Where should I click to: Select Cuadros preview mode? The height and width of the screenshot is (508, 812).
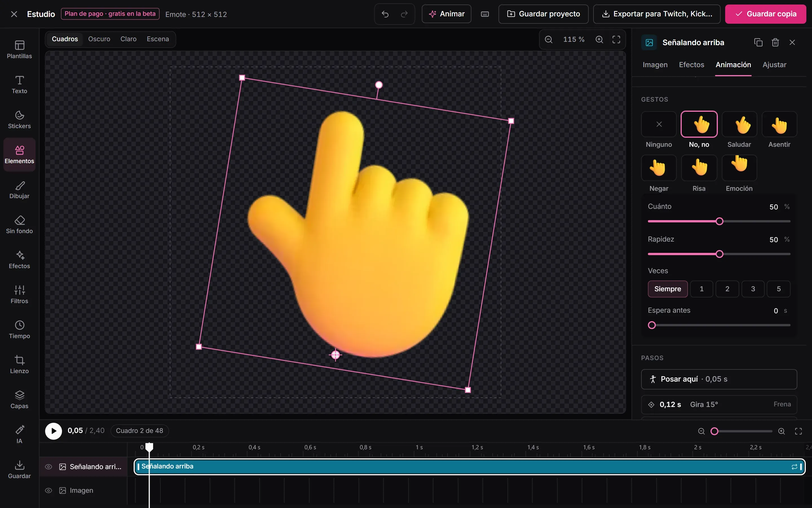pyautogui.click(x=65, y=39)
